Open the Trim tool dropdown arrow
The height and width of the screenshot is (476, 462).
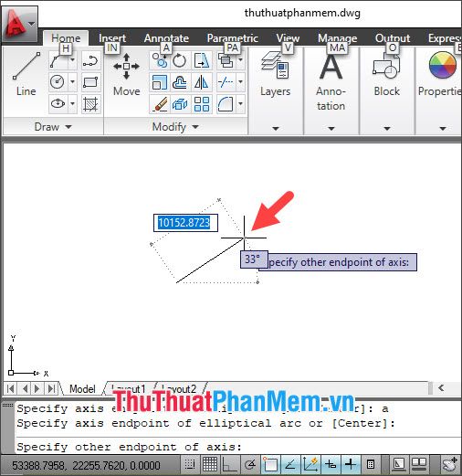pos(240,82)
